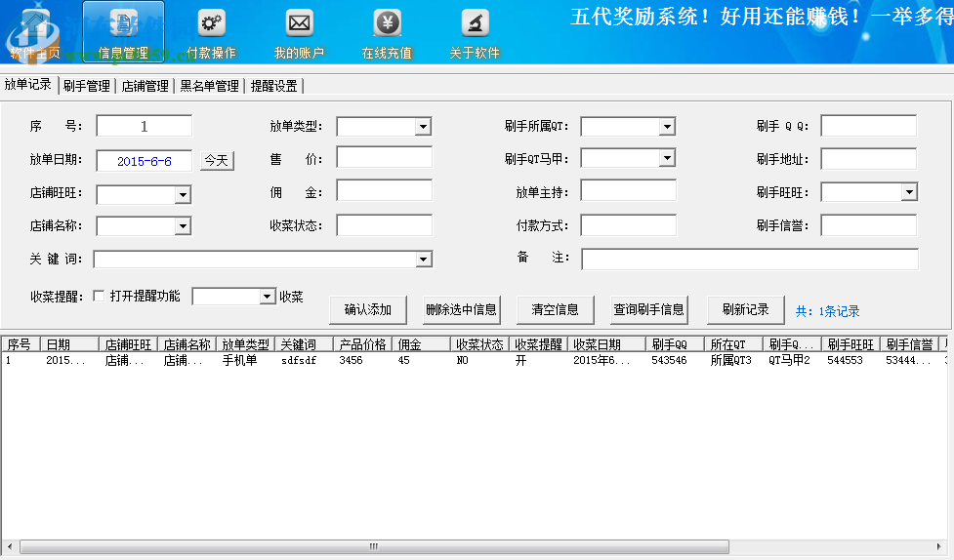Click the scrollbar right arrow

938,546
